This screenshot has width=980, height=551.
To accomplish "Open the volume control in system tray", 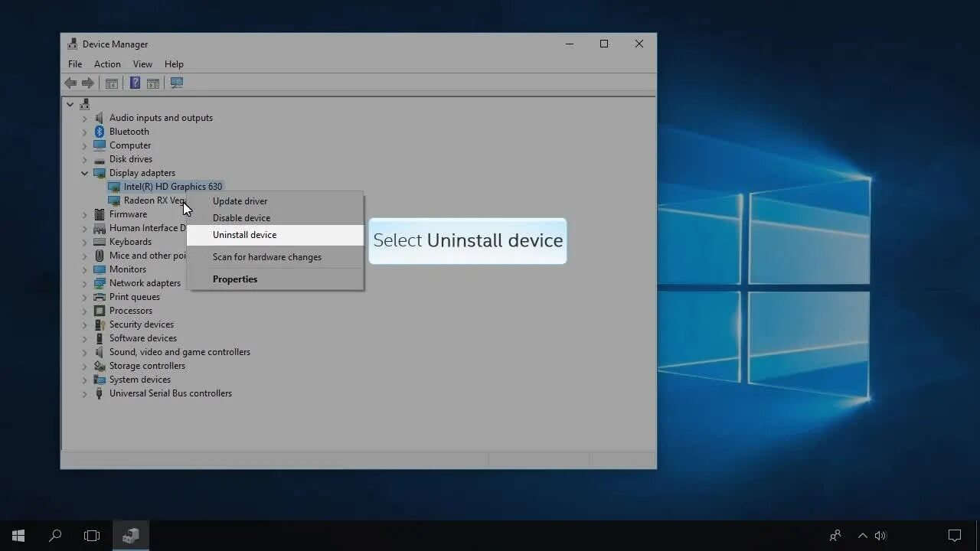I will click(880, 536).
